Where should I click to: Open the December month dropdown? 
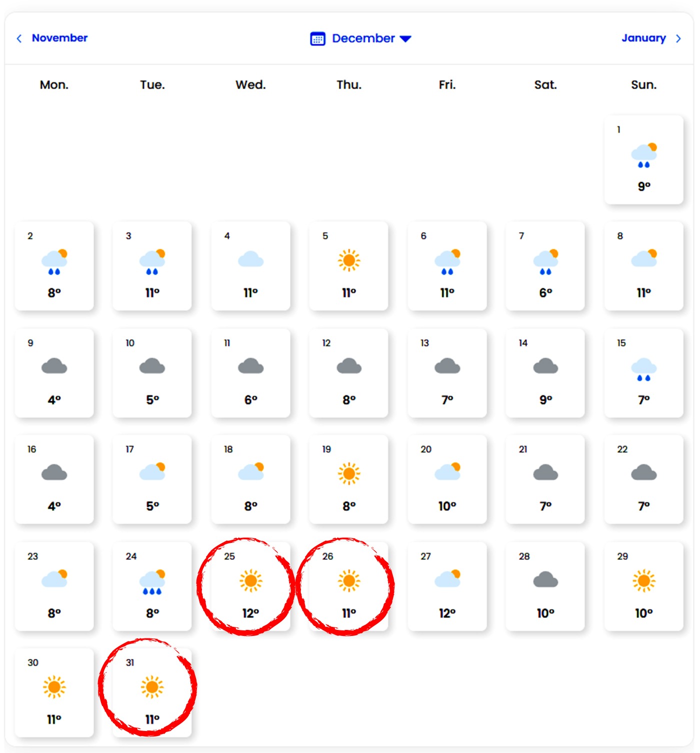click(405, 39)
